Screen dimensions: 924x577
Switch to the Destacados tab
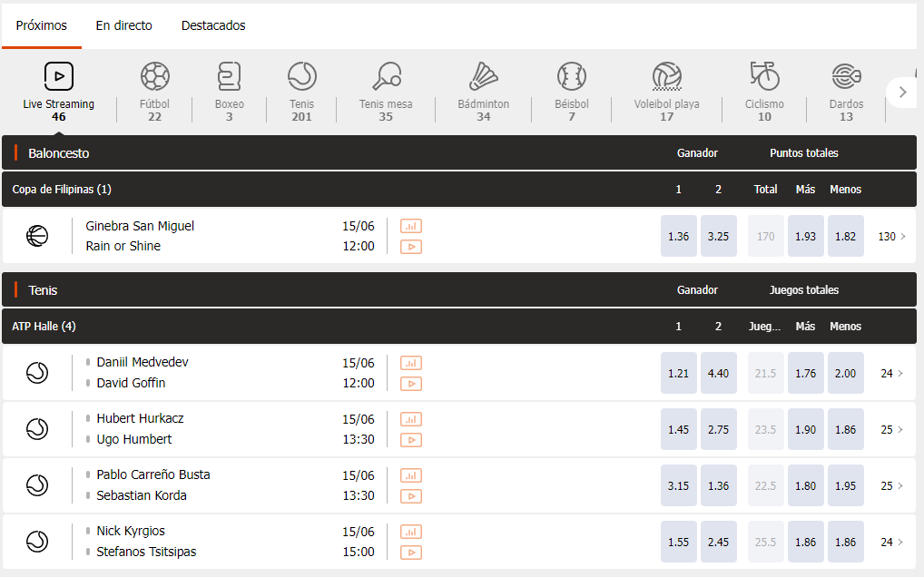(x=213, y=25)
